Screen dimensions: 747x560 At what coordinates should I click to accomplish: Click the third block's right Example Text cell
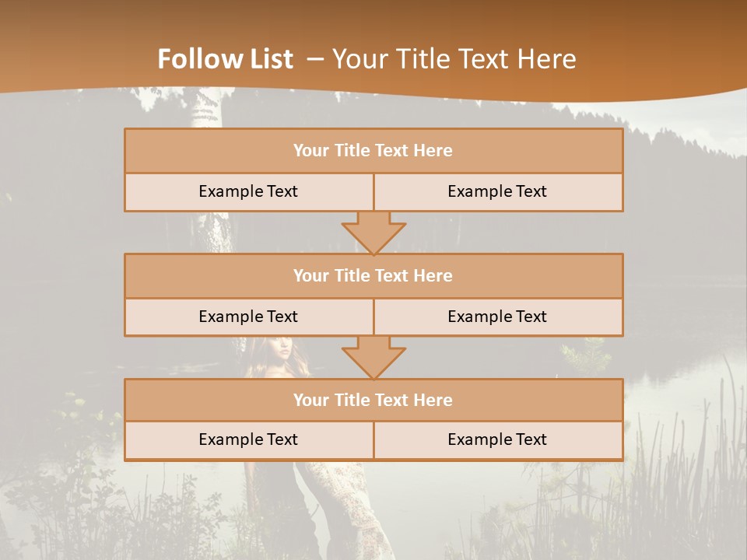click(499, 440)
